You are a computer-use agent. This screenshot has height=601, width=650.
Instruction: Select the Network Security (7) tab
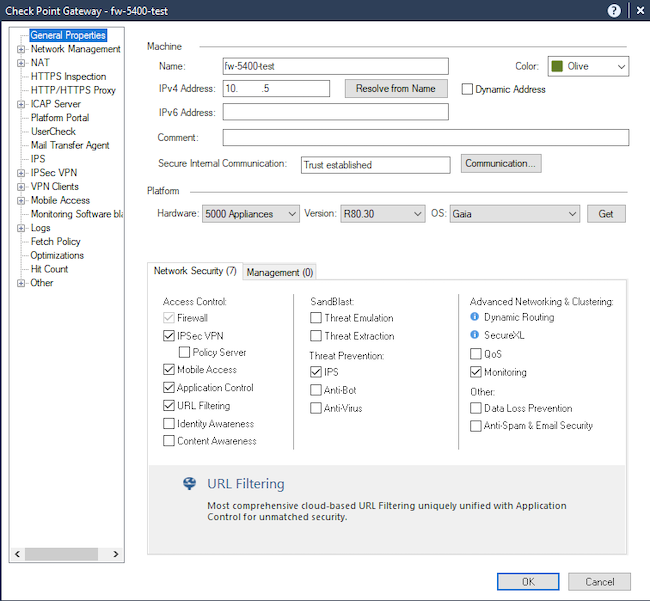(195, 271)
